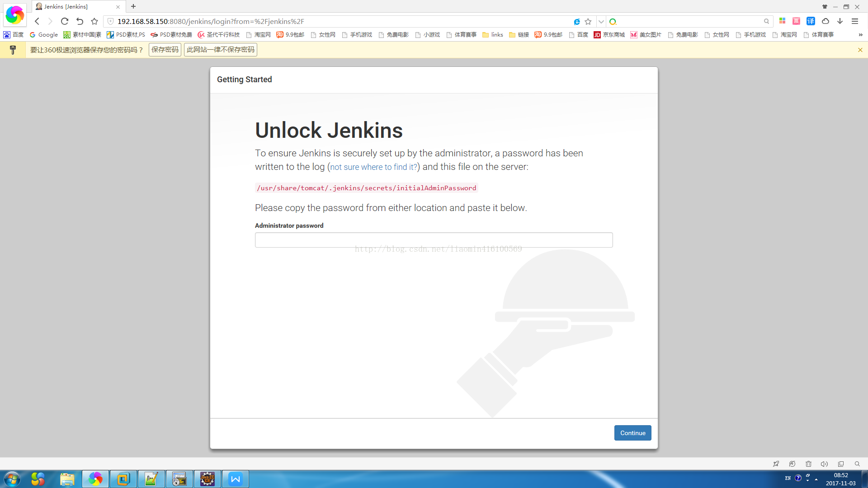Go forward with the forward arrow
Viewport: 868px width, 488px height.
pos(50,21)
